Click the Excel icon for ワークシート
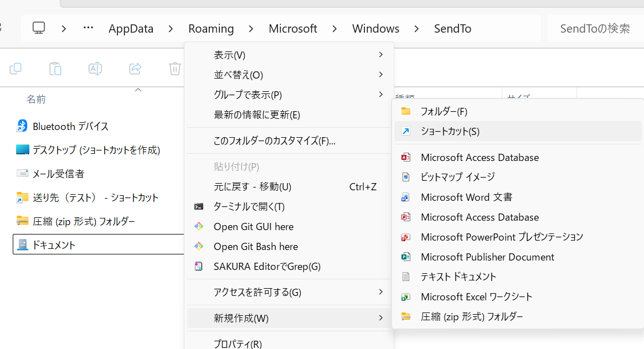 click(x=406, y=296)
